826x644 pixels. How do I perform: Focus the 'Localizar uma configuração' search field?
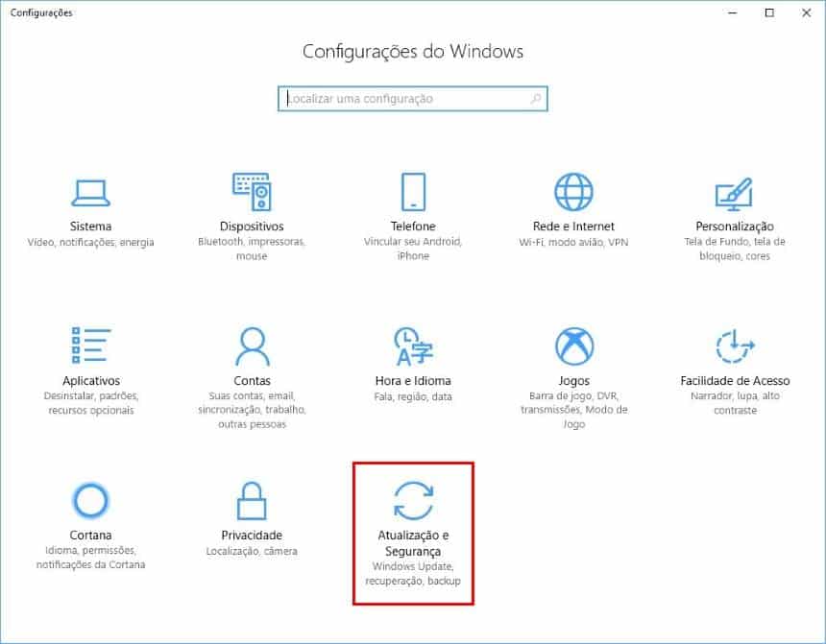(403, 99)
